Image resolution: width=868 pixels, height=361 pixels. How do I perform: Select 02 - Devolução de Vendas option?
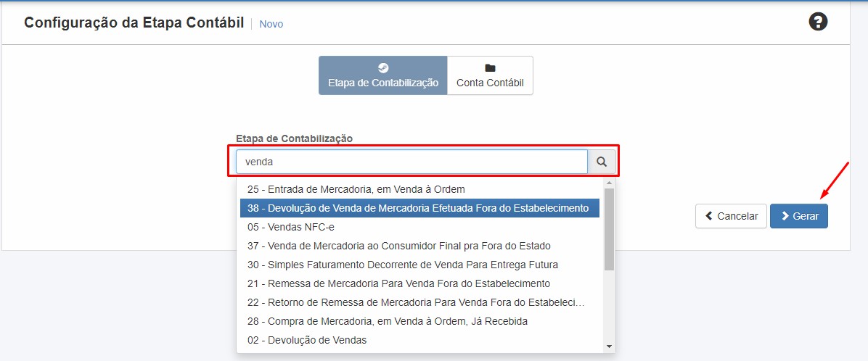307,340
